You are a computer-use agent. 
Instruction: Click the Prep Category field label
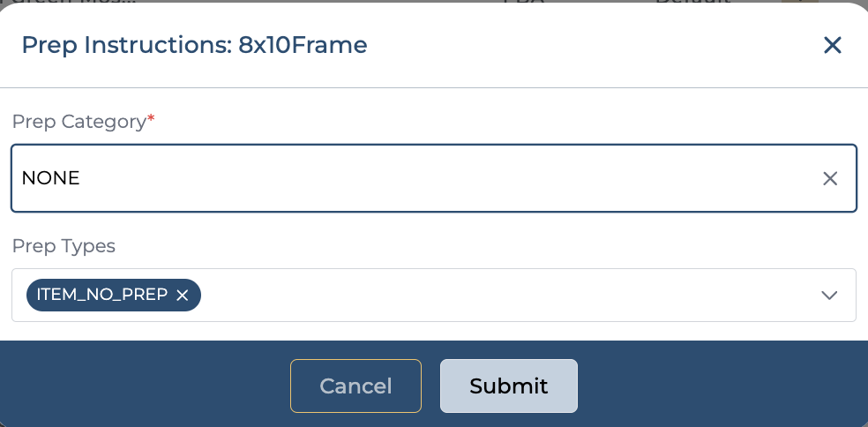tap(78, 122)
